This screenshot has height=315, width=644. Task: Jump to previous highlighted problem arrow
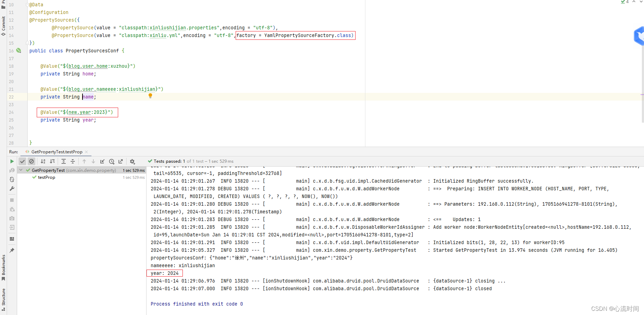(634, 2)
